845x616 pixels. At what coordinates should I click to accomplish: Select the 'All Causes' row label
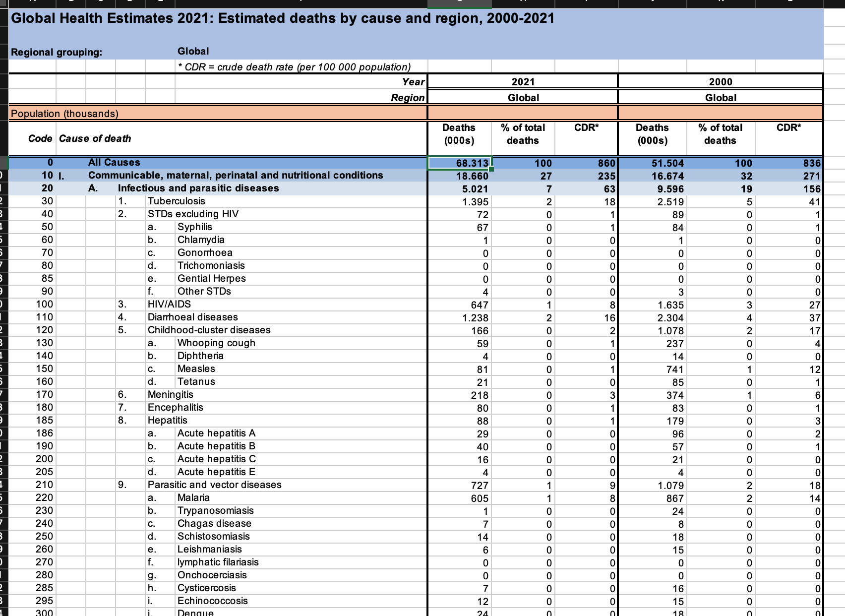(x=114, y=162)
